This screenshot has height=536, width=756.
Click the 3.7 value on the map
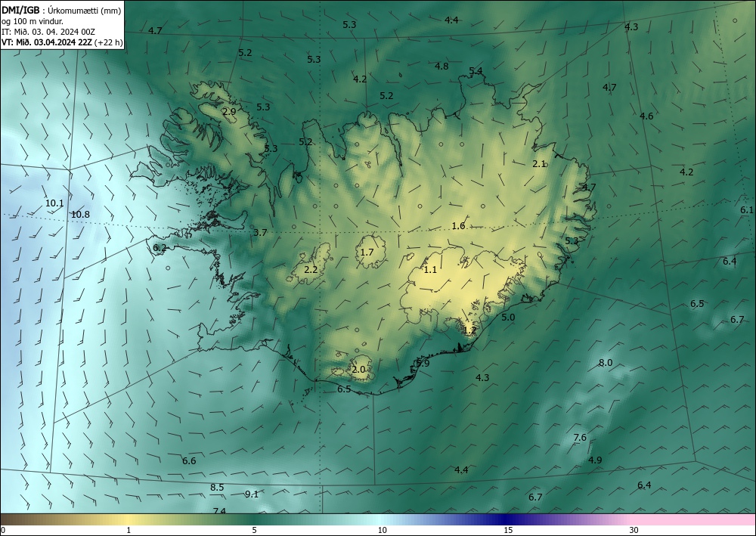260,233
